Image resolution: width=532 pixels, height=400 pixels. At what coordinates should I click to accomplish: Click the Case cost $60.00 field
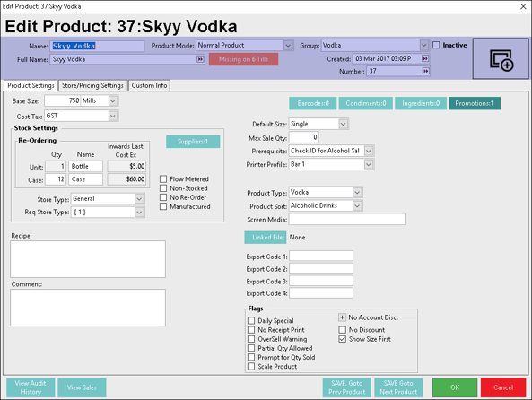click(126, 179)
